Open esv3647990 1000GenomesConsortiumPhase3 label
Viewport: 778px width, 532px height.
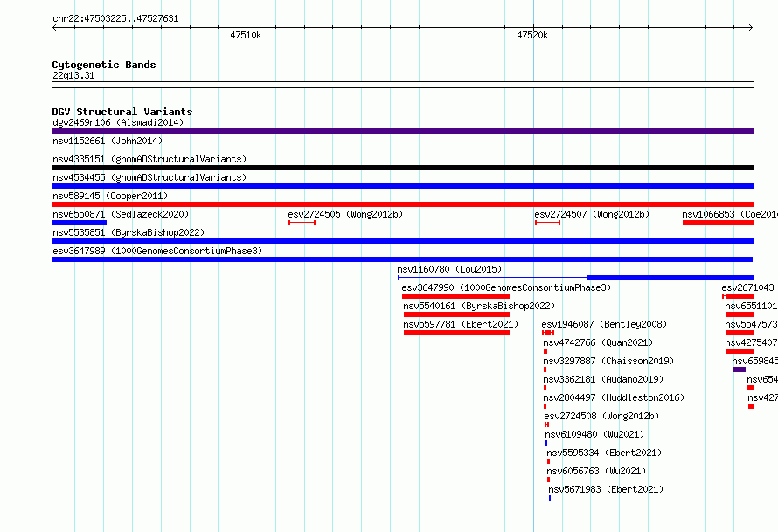click(506, 287)
